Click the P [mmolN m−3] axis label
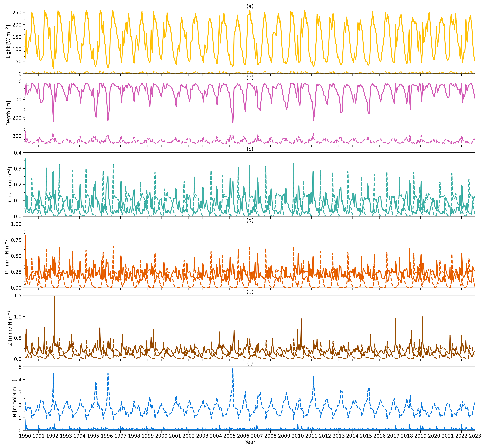 click(7, 256)
